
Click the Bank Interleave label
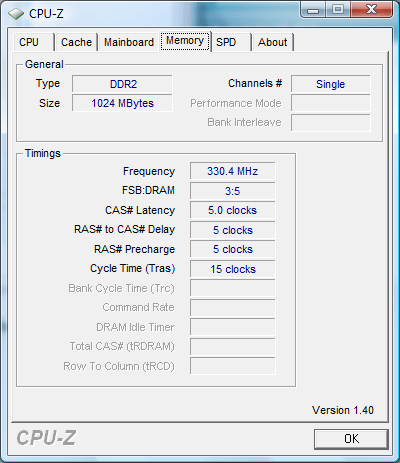tap(244, 122)
